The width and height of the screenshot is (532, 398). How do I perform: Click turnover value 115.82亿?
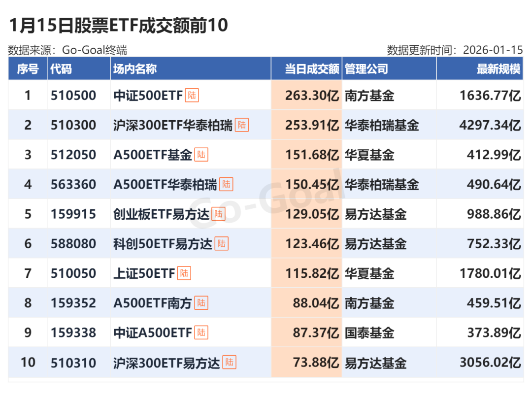coord(312,273)
